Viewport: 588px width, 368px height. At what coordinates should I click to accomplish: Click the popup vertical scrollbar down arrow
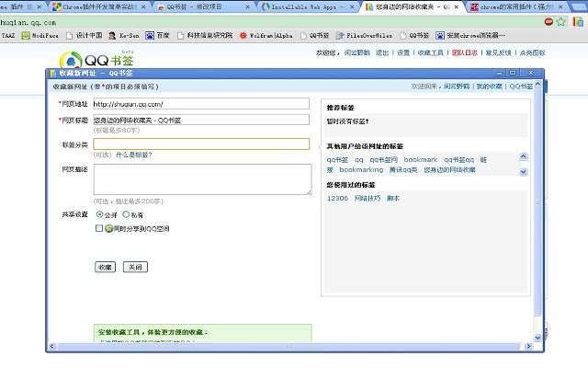click(x=537, y=338)
